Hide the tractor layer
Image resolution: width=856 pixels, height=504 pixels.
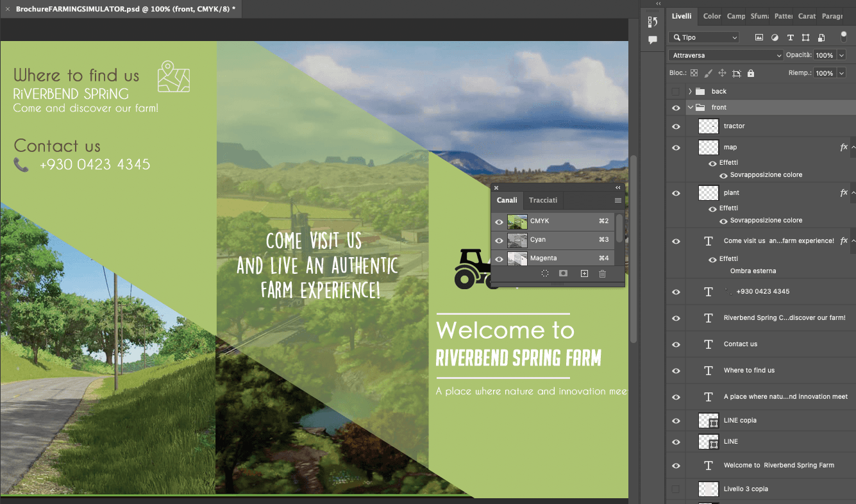[x=676, y=126]
